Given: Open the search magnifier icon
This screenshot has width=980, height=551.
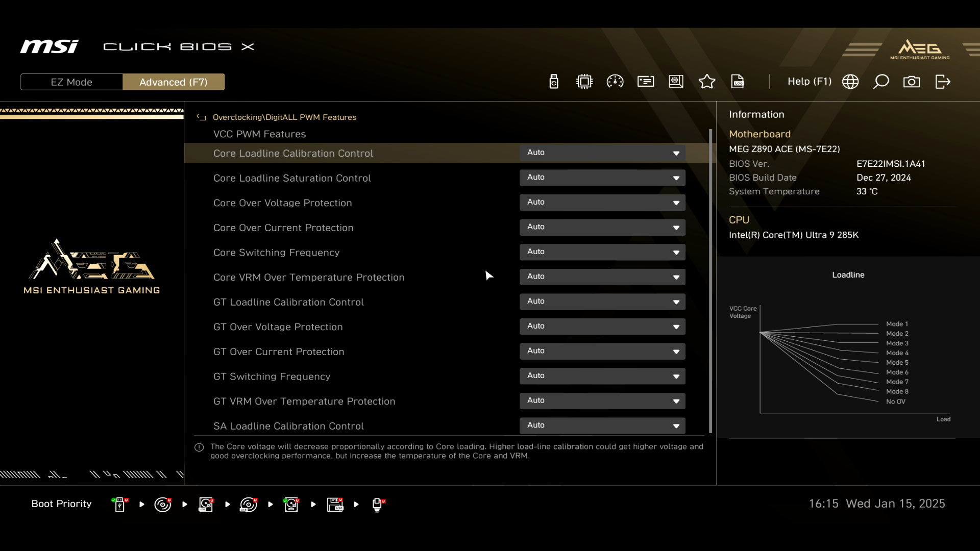Looking at the screenshot, I should coord(881,82).
